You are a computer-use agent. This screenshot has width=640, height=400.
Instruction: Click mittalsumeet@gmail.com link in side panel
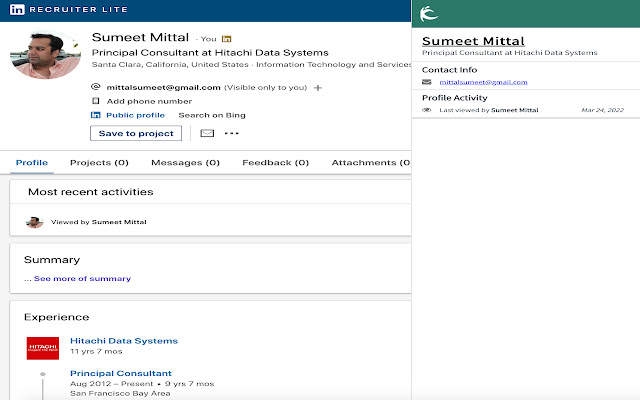[x=483, y=82]
